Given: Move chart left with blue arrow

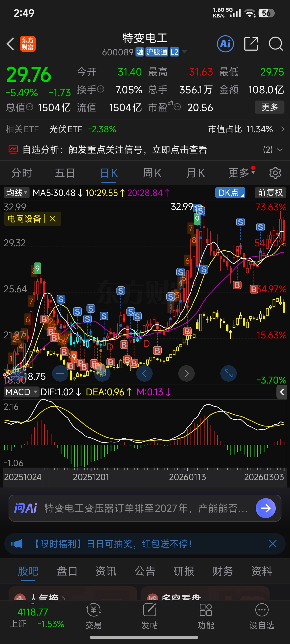Looking at the screenshot, I should tap(144, 373).
